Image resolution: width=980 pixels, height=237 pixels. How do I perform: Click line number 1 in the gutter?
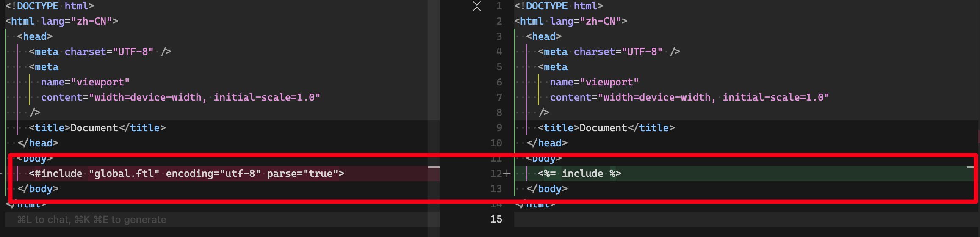coord(499,6)
